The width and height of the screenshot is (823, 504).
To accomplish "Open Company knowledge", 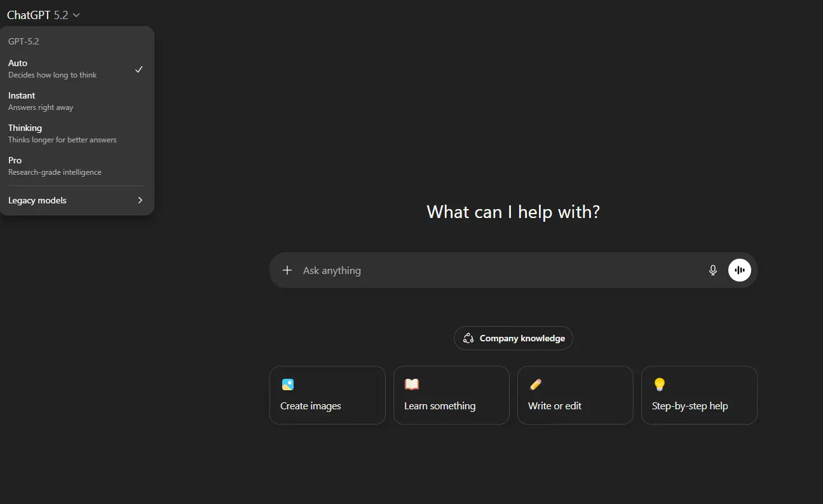I will [x=514, y=338].
